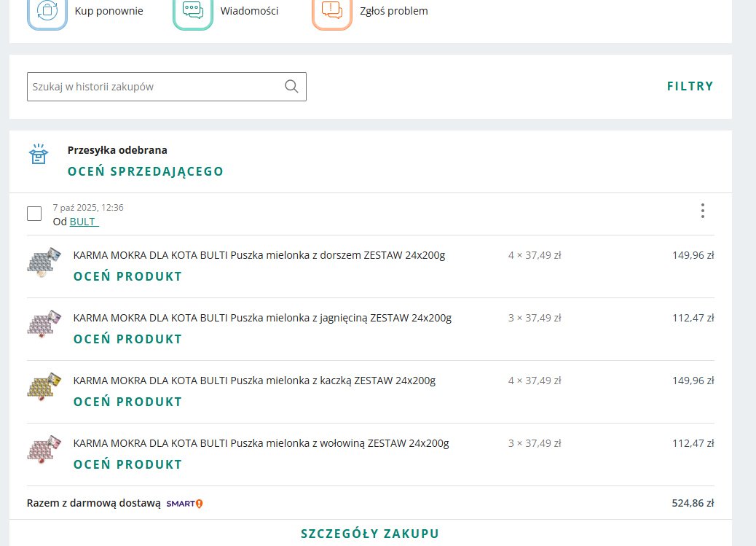Click OCEŃ SPRZEDAJĄCEGO link
The image size is (756, 546).
pyautogui.click(x=146, y=171)
